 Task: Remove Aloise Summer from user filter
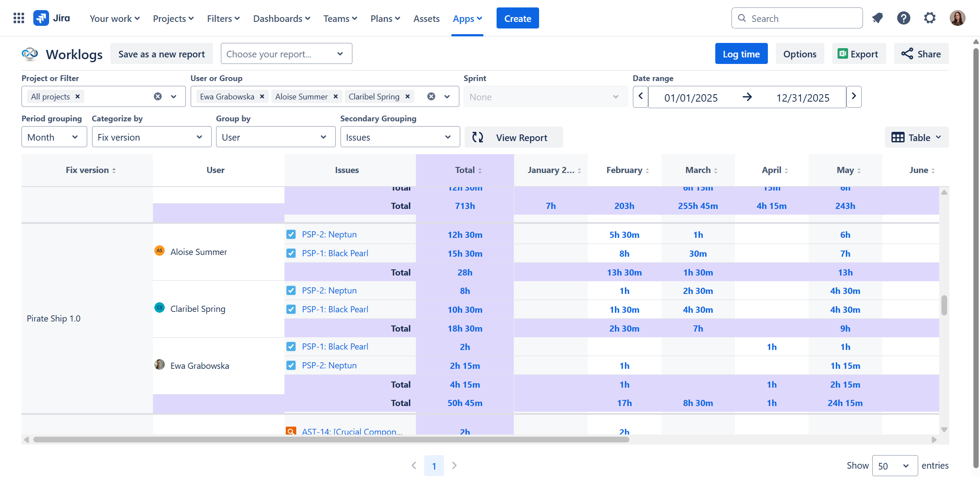[336, 96]
